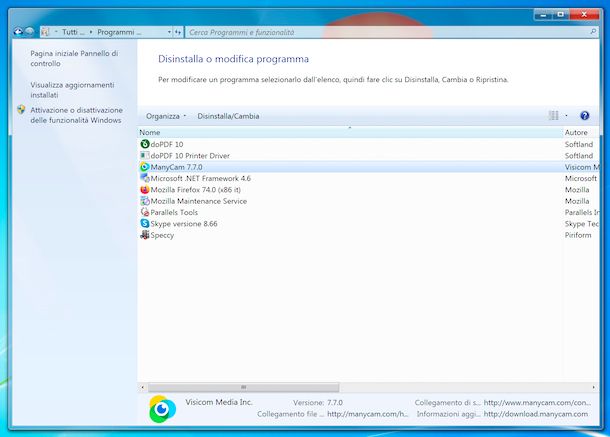Click the Mozilla Firefox 74.0 icon

tap(145, 190)
